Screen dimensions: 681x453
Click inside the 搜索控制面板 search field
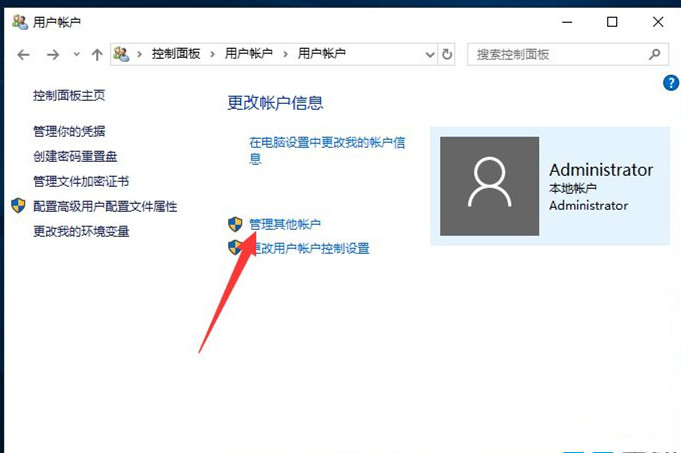pyautogui.click(x=555, y=55)
